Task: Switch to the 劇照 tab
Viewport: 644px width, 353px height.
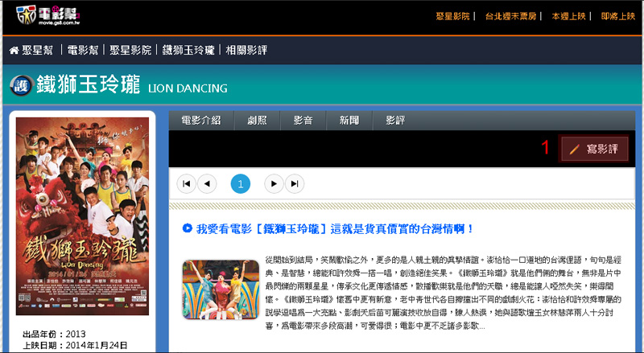Action: pyautogui.click(x=257, y=121)
